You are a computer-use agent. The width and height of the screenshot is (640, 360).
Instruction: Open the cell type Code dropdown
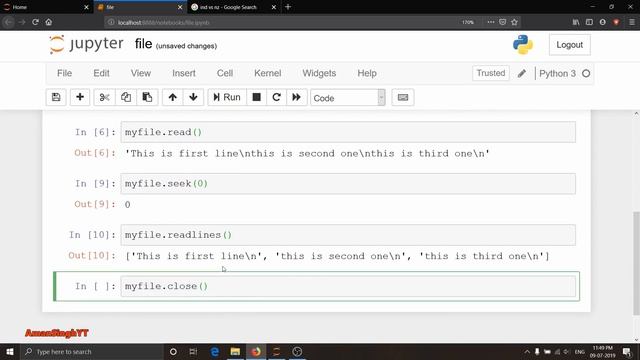tap(348, 98)
